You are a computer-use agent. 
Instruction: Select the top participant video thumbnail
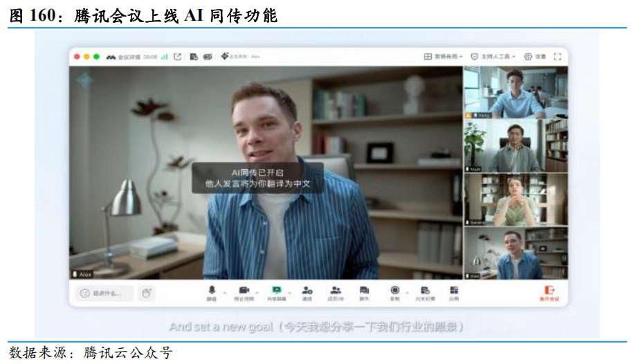tap(516, 92)
